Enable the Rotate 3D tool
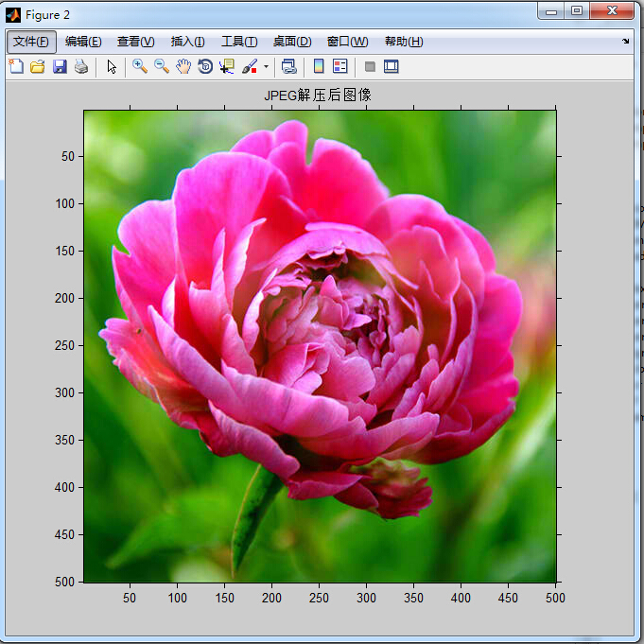The height and width of the screenshot is (644, 644). click(x=205, y=66)
